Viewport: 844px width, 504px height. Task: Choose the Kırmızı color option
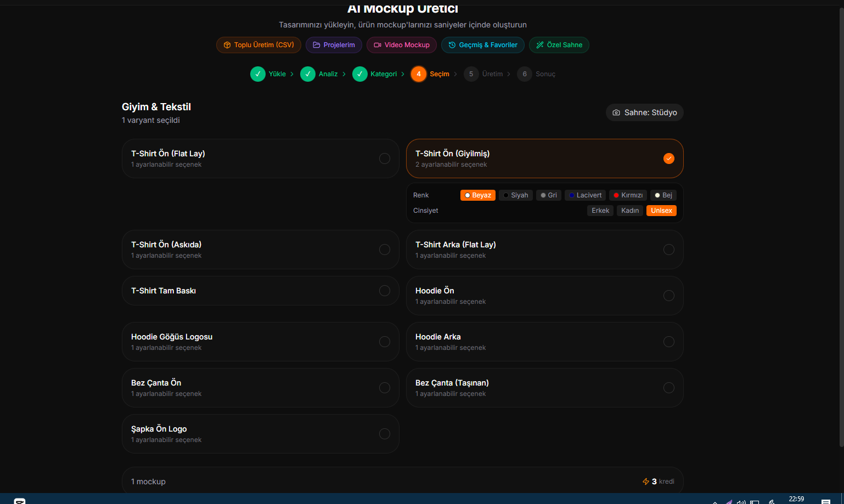coord(628,195)
